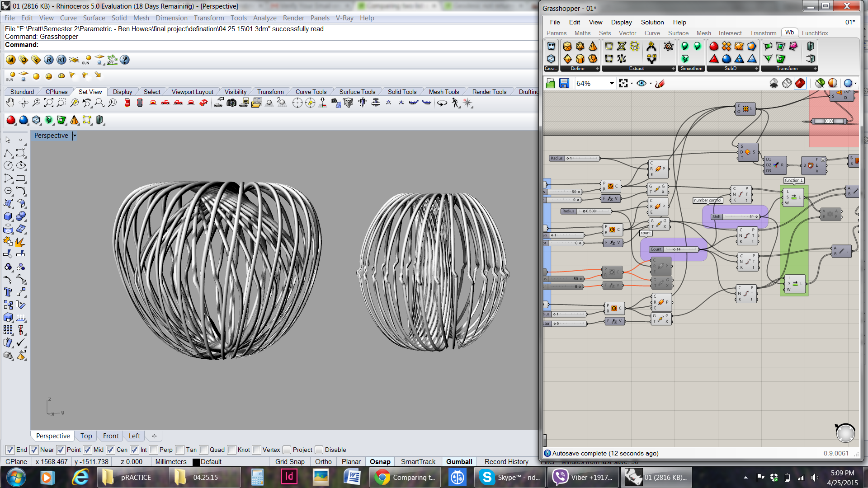Click the Grasshopper sketch pencil icon
This screenshot has width=868, height=488.
[660, 83]
